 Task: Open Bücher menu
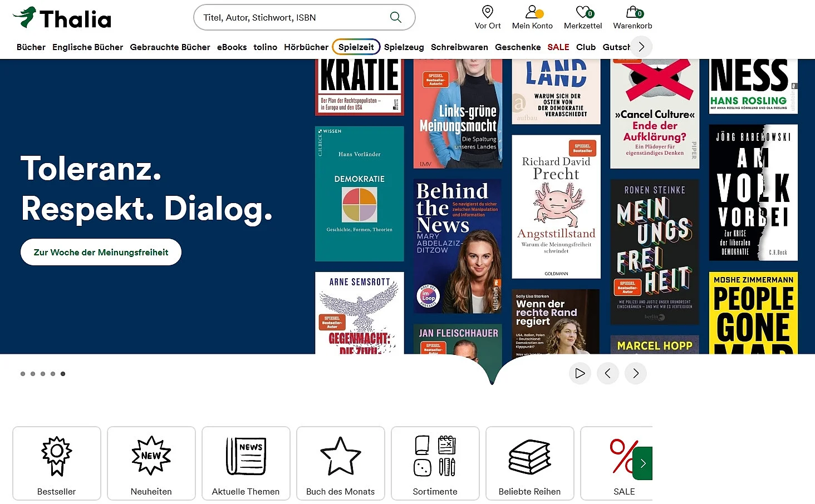point(31,47)
